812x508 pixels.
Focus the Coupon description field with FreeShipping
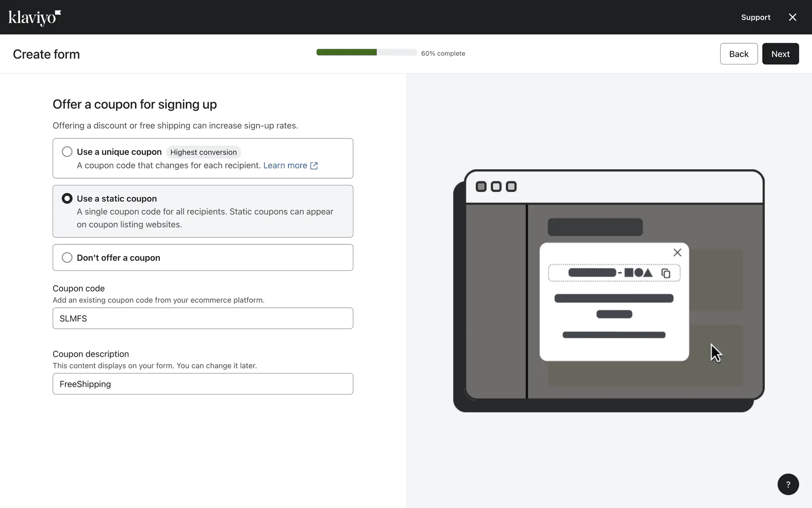203,384
